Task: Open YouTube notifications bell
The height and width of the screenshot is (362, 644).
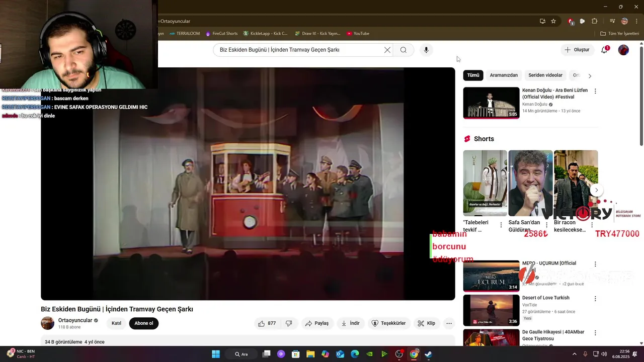Action: 604,50
